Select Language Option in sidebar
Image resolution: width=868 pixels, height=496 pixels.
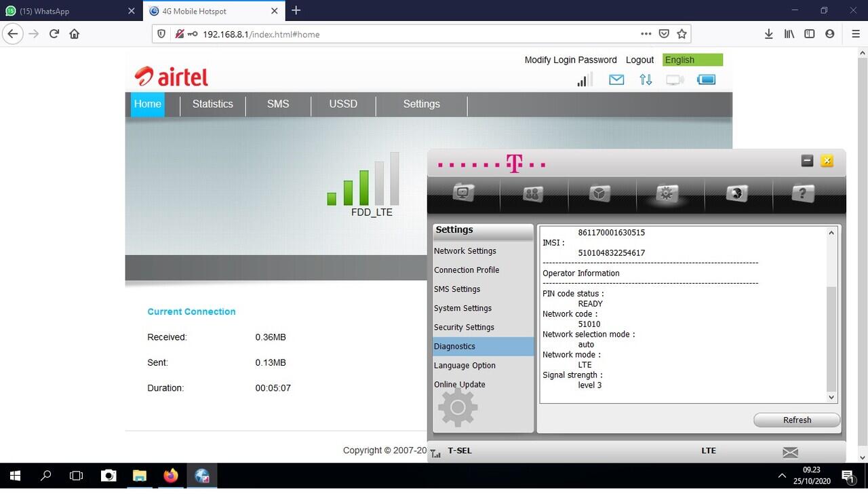point(483,365)
